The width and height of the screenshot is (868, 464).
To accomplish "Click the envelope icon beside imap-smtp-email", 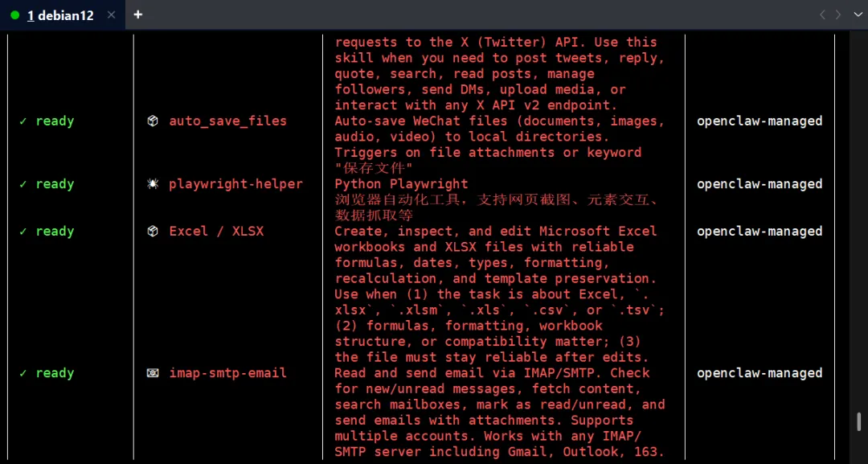I will 152,373.
